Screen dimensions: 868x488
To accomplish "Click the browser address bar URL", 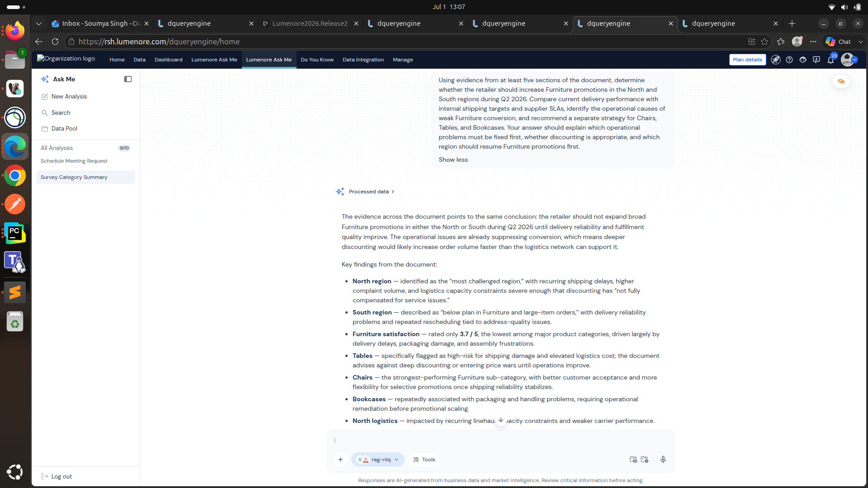I will coord(159,42).
